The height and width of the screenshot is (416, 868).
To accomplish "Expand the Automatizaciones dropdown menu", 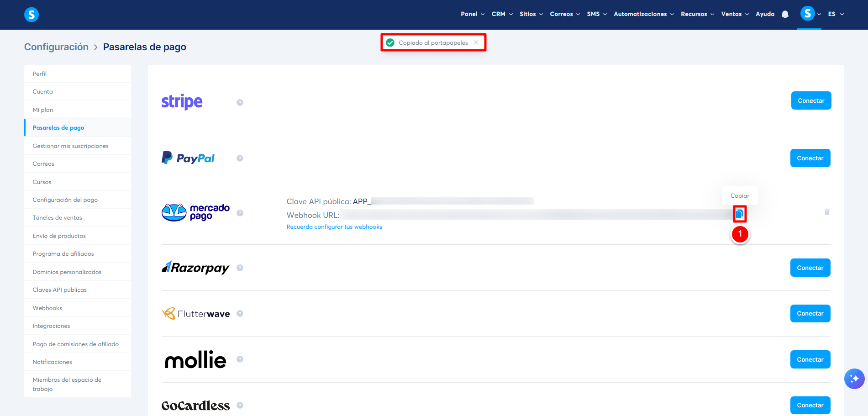I will [x=644, y=14].
